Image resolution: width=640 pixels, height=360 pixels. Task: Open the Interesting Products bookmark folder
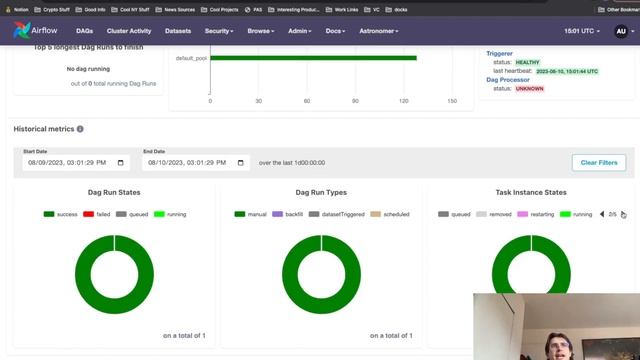coord(293,9)
